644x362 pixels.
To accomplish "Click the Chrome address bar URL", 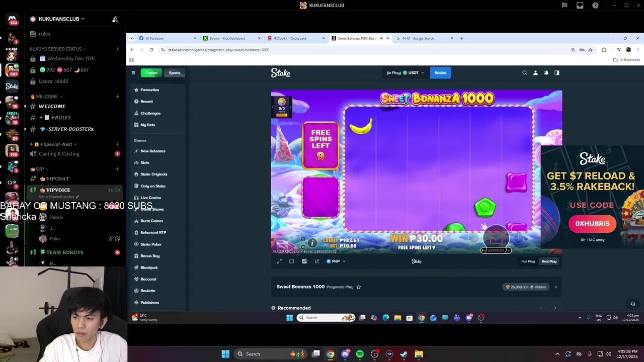I will tap(219, 50).
